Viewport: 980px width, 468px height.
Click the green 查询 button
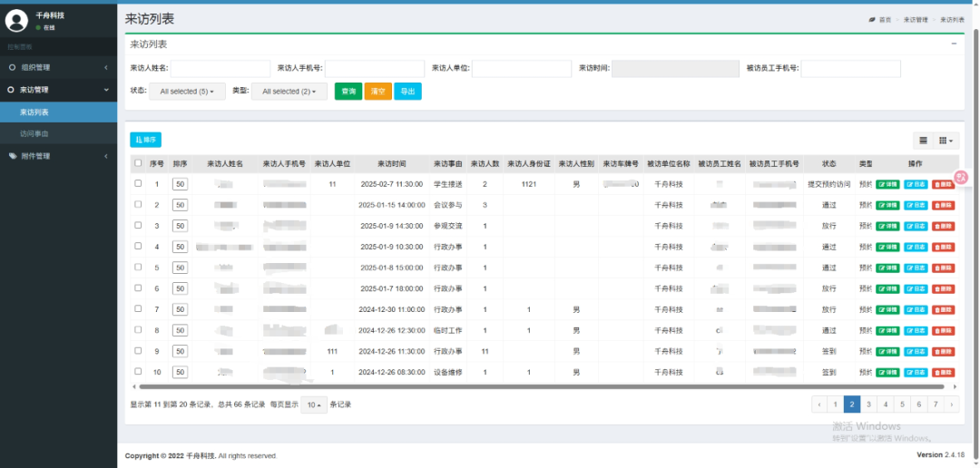(348, 92)
